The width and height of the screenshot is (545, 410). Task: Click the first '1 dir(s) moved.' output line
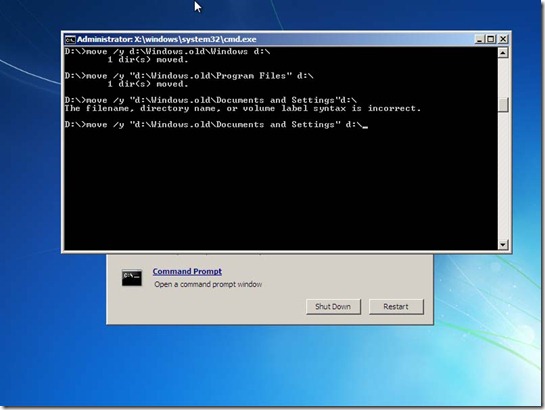pos(148,60)
